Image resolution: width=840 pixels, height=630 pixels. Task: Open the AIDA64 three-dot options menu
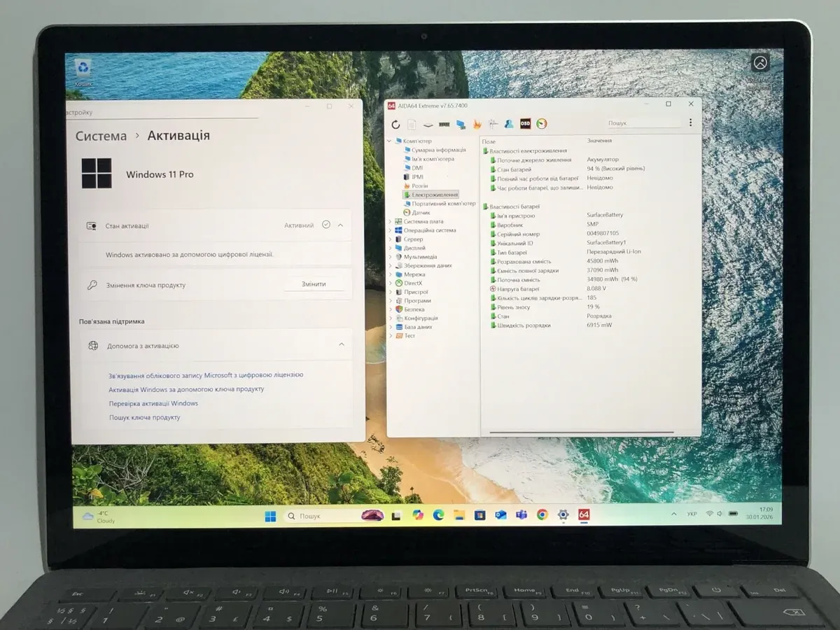[x=690, y=123]
